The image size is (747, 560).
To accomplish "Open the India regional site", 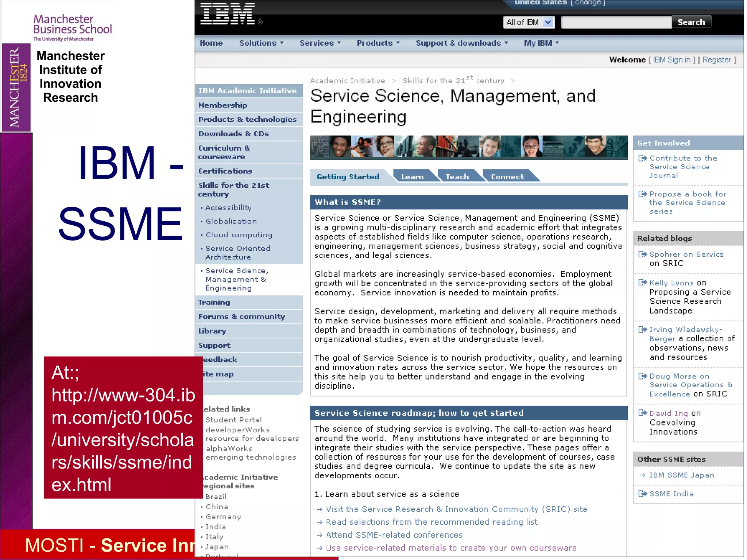I will pos(216,527).
